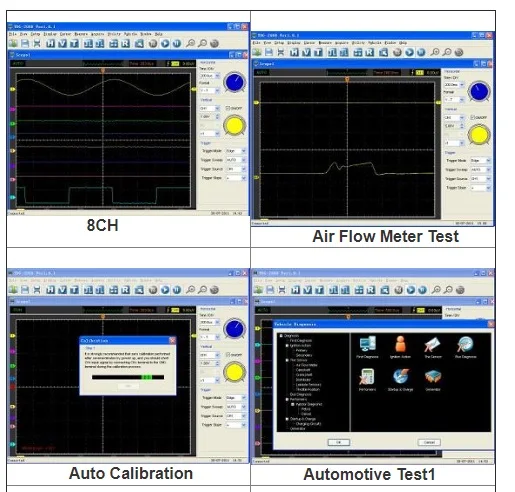The width and height of the screenshot is (515, 492).
Task: Open Time/DIV dropdown in Air Flow Meter window
Action: (x=454, y=85)
